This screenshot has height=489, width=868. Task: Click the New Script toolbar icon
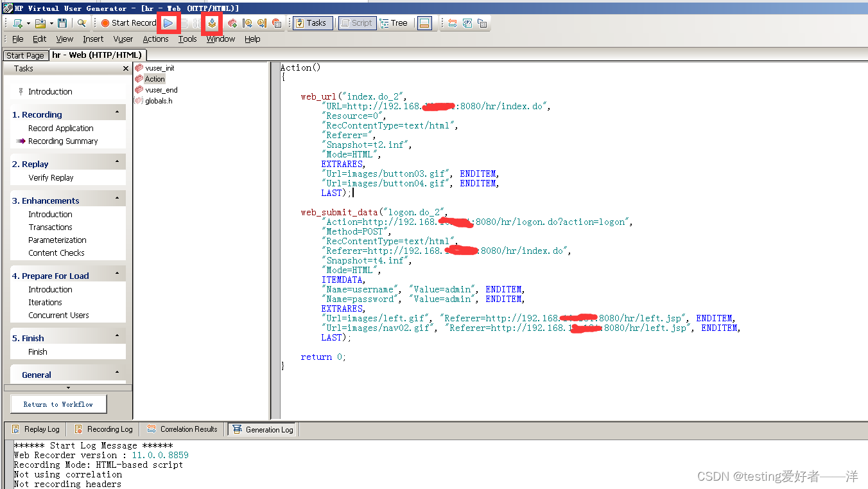(17, 23)
